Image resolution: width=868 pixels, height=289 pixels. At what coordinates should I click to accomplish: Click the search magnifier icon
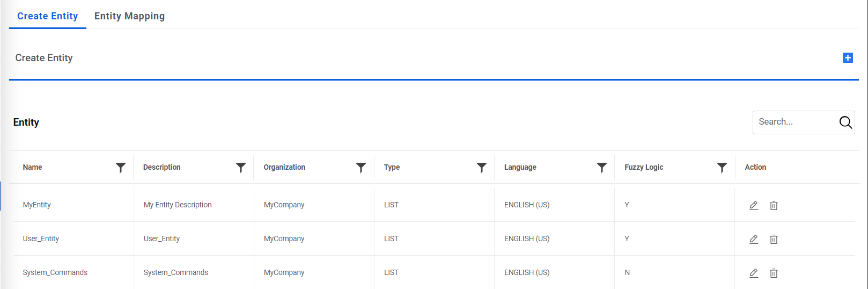point(845,122)
